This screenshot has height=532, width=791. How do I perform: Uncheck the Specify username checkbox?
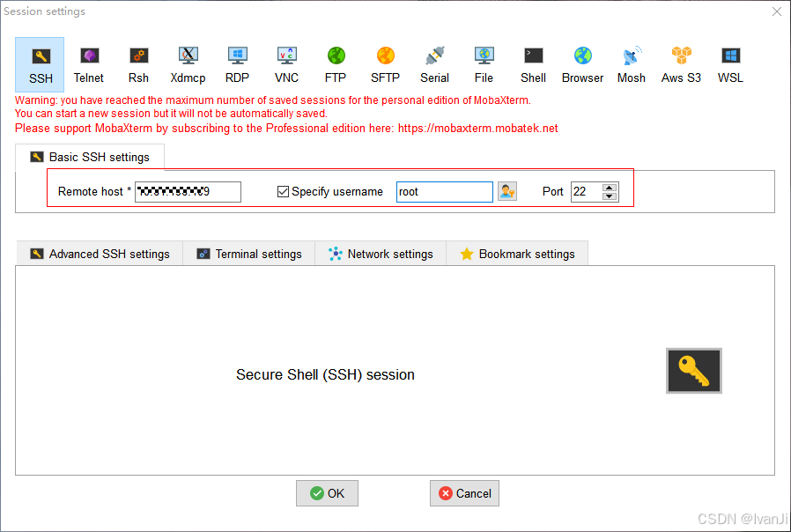[283, 192]
